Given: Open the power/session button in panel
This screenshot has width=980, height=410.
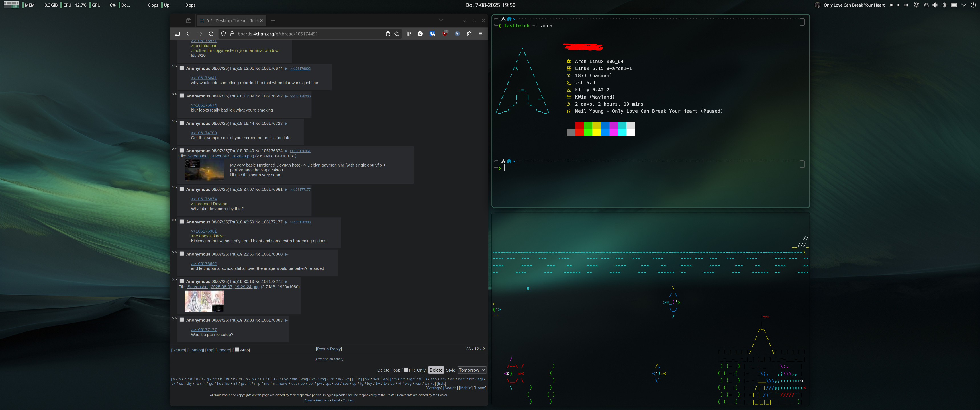Looking at the screenshot, I should click(x=973, y=5).
